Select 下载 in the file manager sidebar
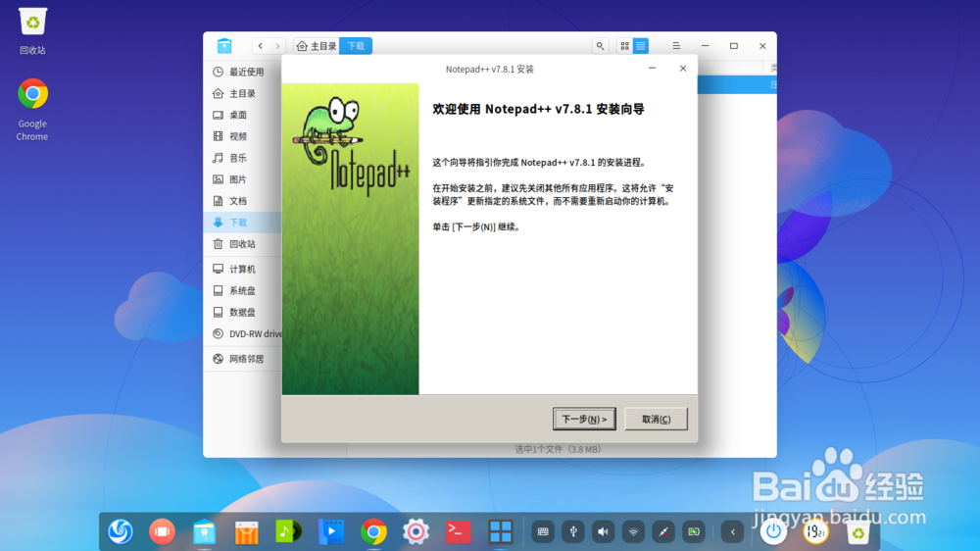The width and height of the screenshot is (980, 551). [242, 222]
